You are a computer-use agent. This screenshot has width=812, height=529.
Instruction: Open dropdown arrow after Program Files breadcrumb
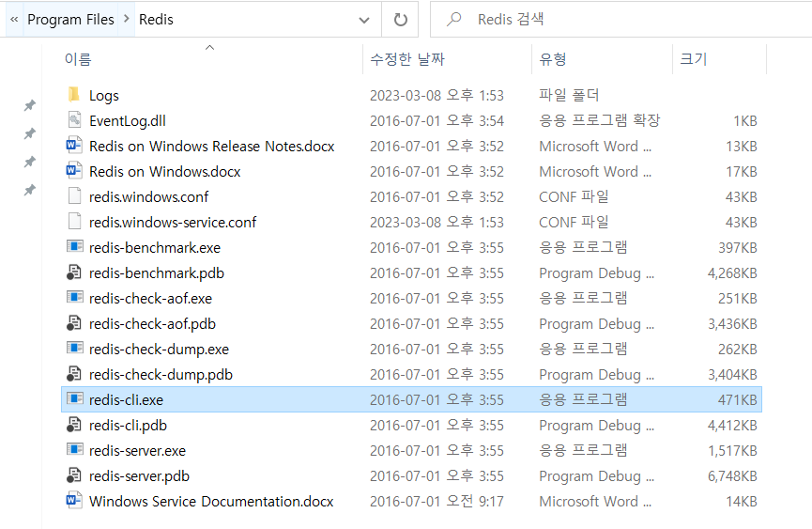click(x=127, y=19)
